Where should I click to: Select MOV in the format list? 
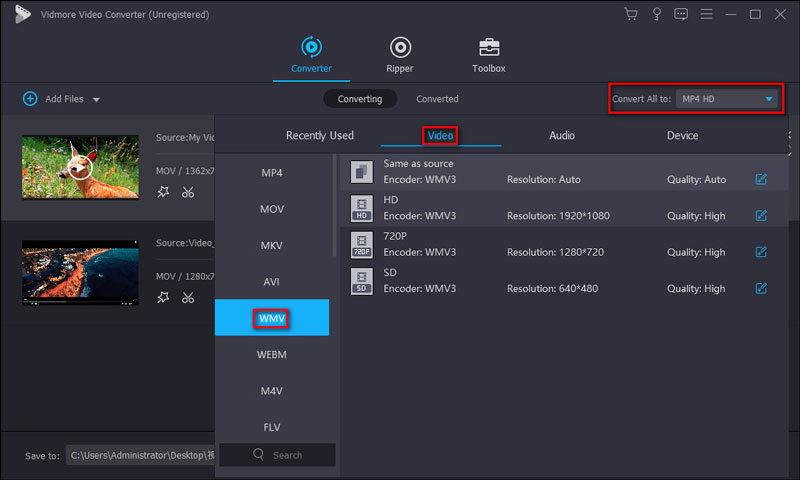point(272,209)
